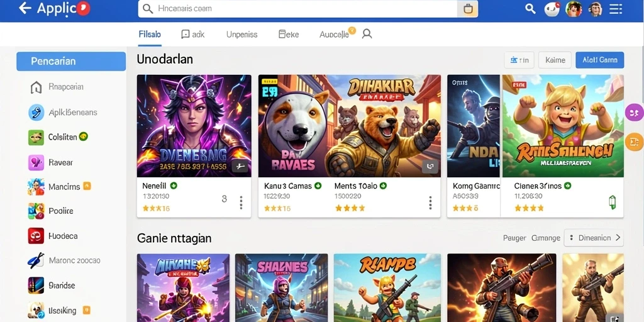Open UseiKing sidebar icon

coord(36,311)
